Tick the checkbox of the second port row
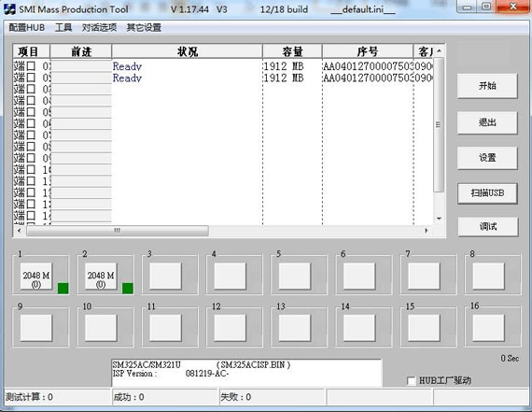The width and height of the screenshot is (532, 412). (31, 78)
